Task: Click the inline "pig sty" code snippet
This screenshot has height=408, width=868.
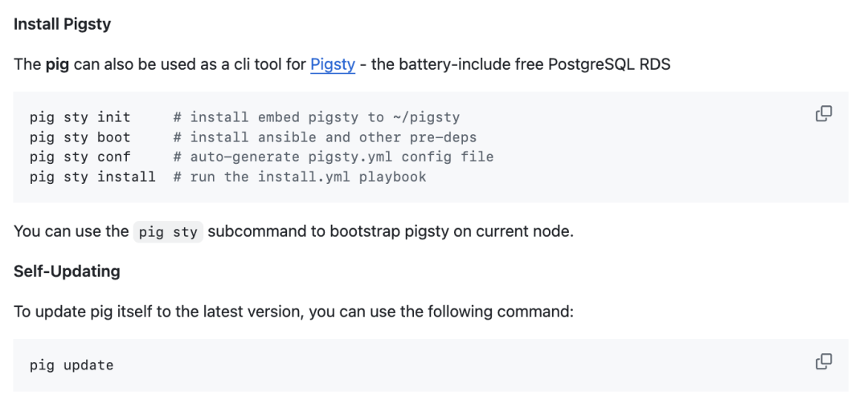Action: click(169, 232)
